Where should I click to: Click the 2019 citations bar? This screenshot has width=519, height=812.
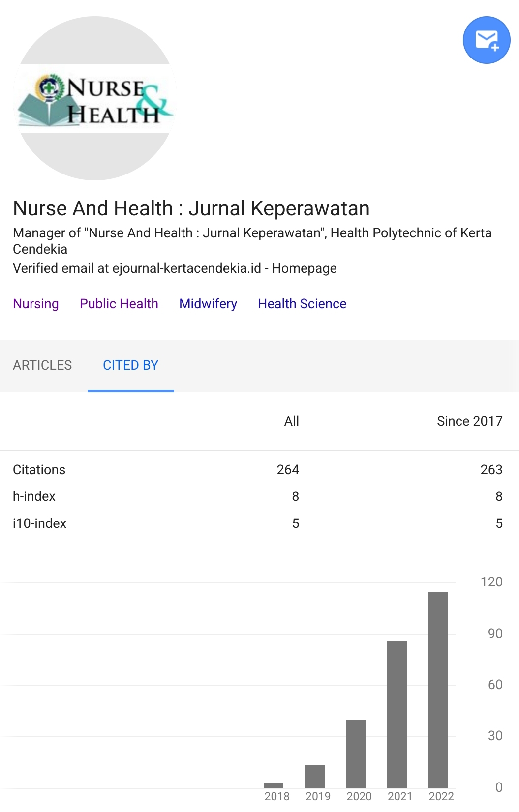315,776
